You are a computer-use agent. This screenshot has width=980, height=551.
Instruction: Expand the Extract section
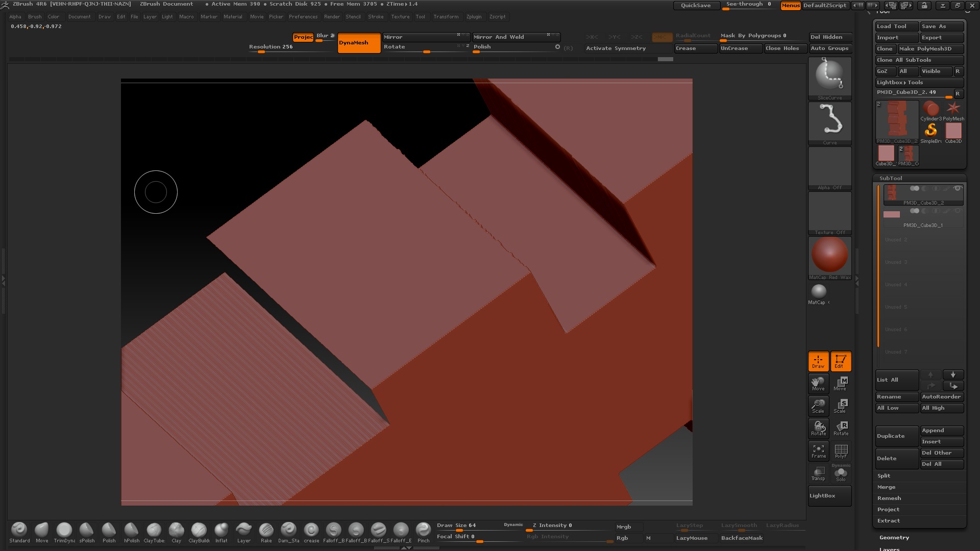click(889, 520)
